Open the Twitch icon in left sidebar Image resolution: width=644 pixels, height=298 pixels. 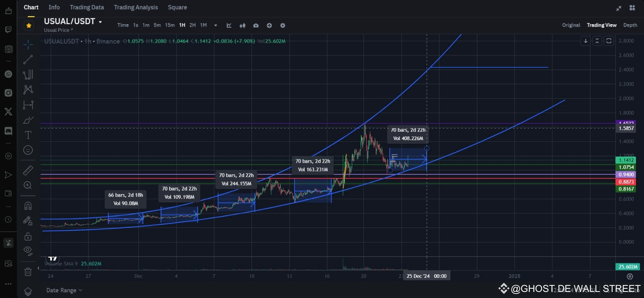click(x=8, y=29)
